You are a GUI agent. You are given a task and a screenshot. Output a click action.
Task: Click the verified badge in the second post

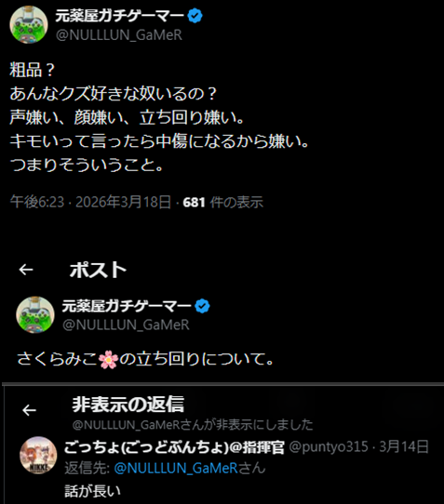202,306
